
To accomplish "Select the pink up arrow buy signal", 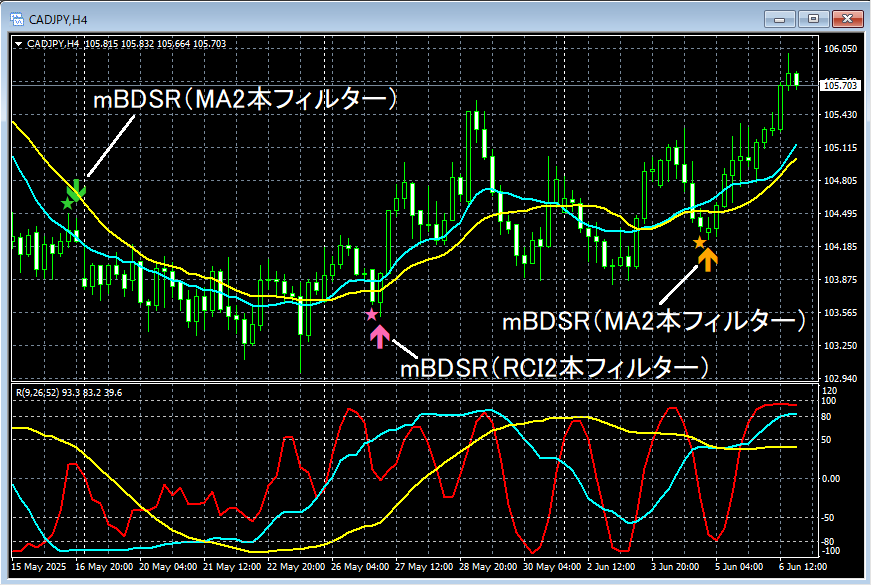I will pyautogui.click(x=380, y=337).
